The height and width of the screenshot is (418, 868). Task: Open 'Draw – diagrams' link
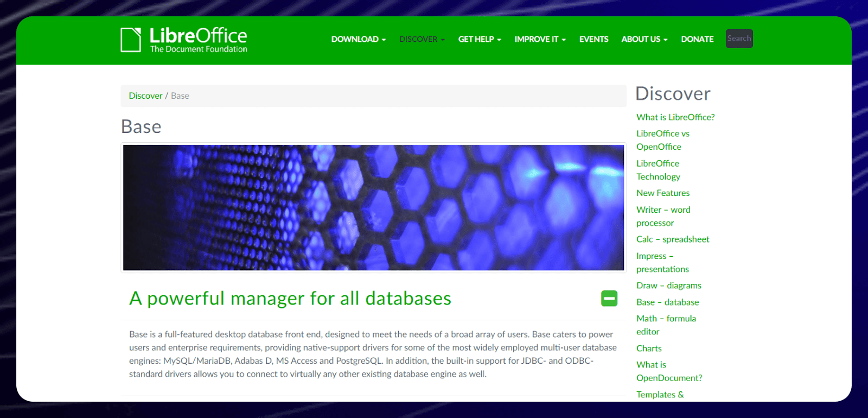pyautogui.click(x=669, y=286)
